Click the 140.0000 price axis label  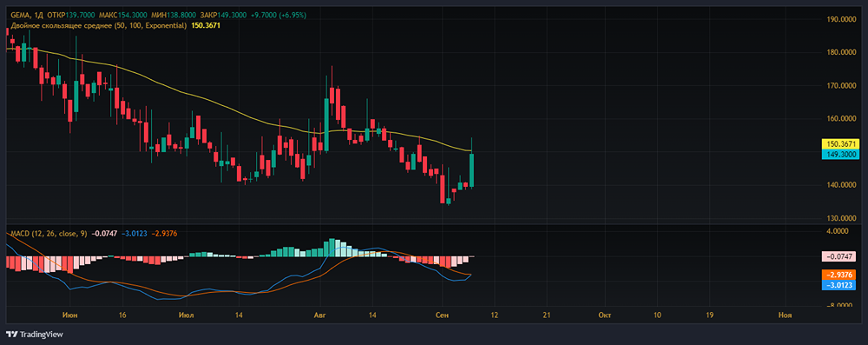click(x=841, y=185)
